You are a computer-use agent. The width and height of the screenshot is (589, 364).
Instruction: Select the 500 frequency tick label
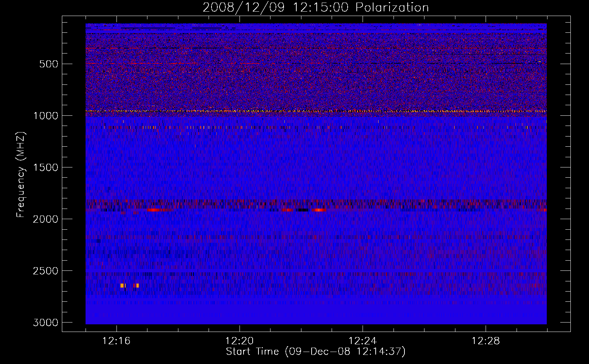[48, 64]
